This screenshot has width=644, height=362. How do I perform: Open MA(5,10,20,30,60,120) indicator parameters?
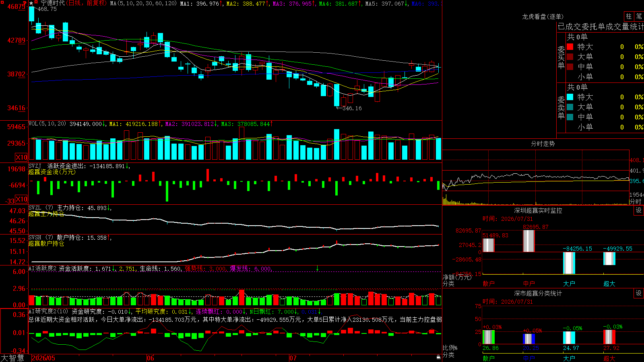point(143,3)
